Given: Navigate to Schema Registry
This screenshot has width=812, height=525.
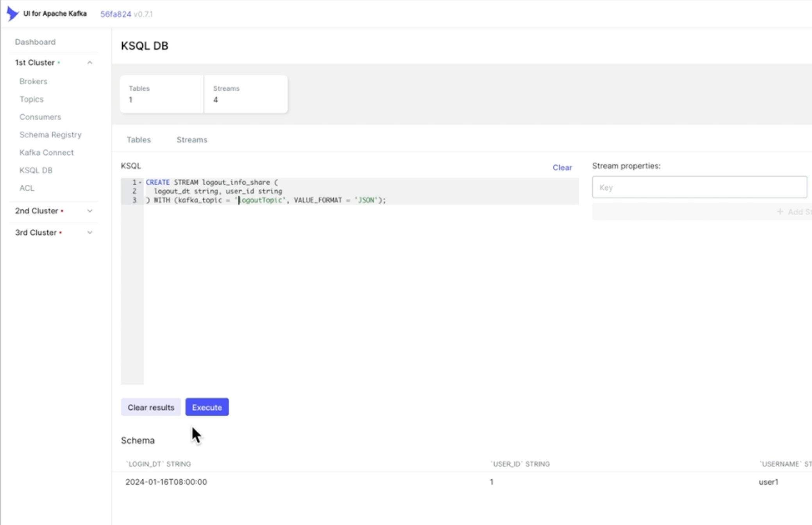Looking at the screenshot, I should click(x=50, y=135).
